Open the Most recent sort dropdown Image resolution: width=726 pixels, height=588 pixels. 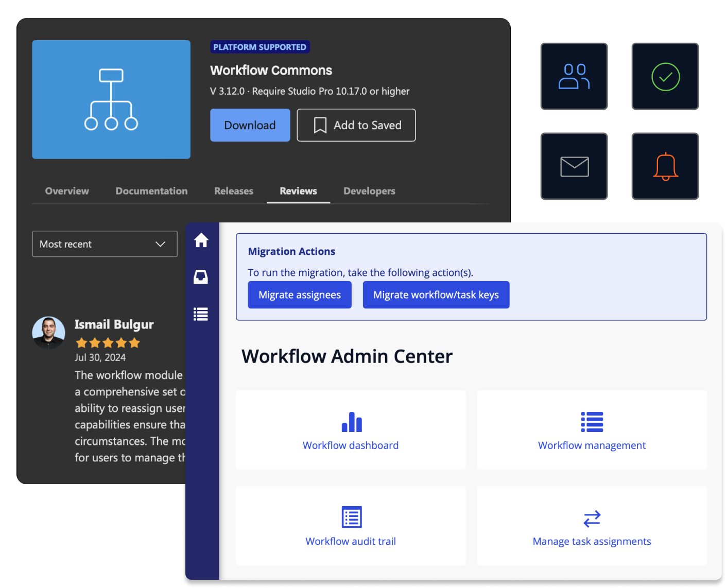[105, 244]
